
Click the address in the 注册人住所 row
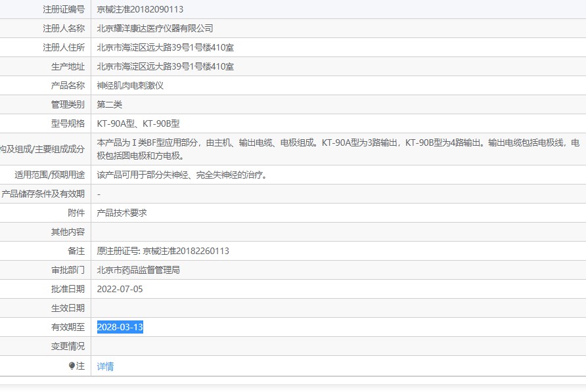(165, 47)
